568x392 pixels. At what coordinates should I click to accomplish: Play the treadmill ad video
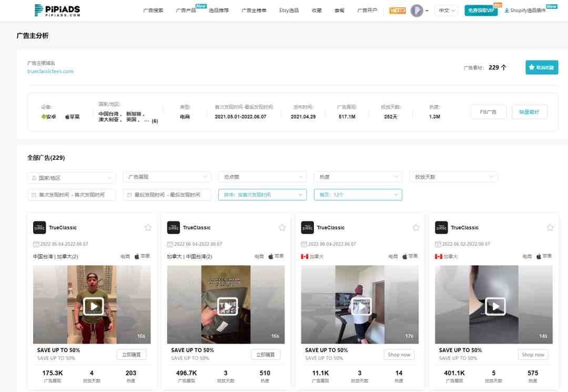(x=361, y=306)
